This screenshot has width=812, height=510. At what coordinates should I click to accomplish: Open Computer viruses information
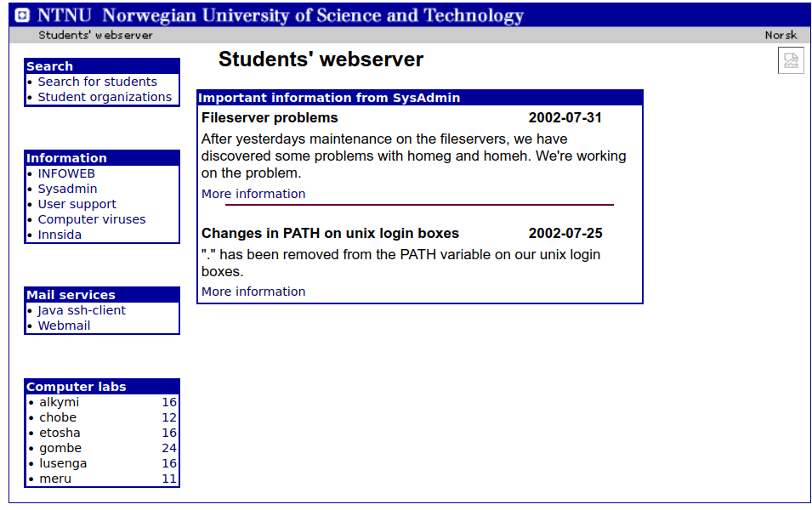tap(92, 219)
